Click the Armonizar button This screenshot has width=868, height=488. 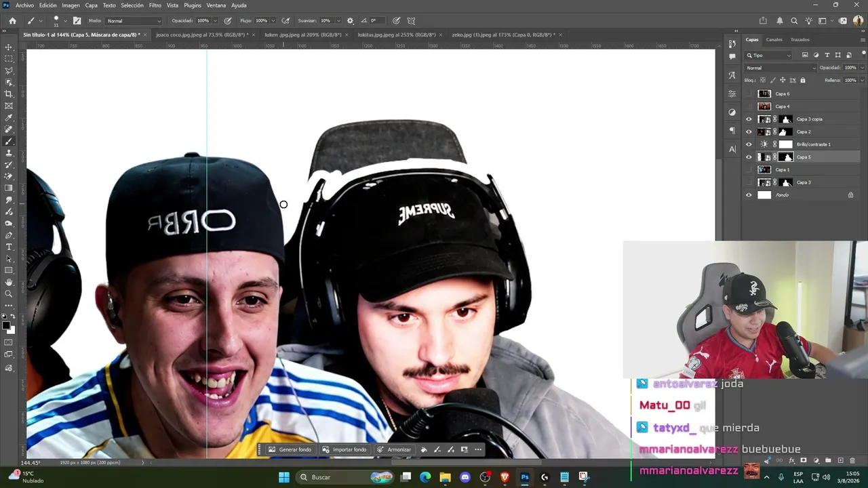(x=394, y=449)
